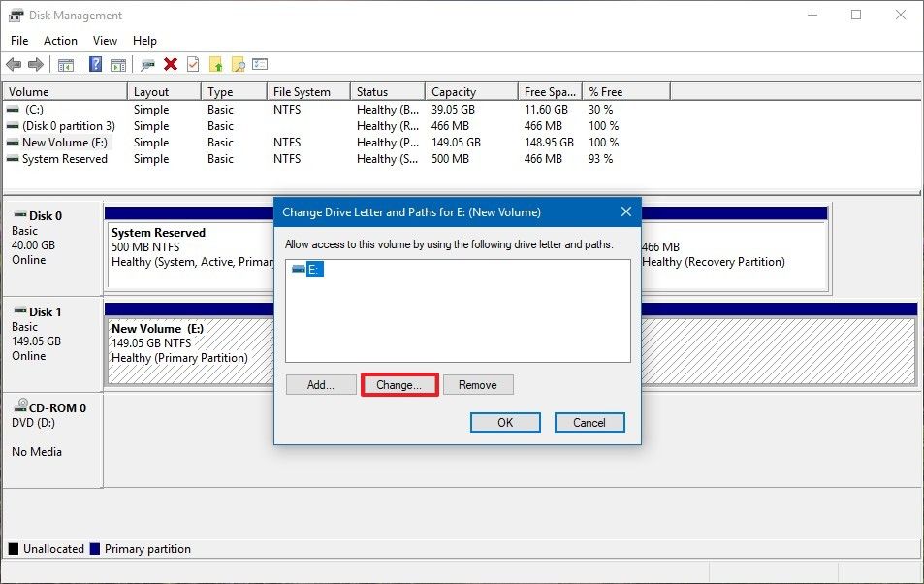The width and height of the screenshot is (924, 584).
Task: Click the folder with green arrow icon
Action: 215,64
